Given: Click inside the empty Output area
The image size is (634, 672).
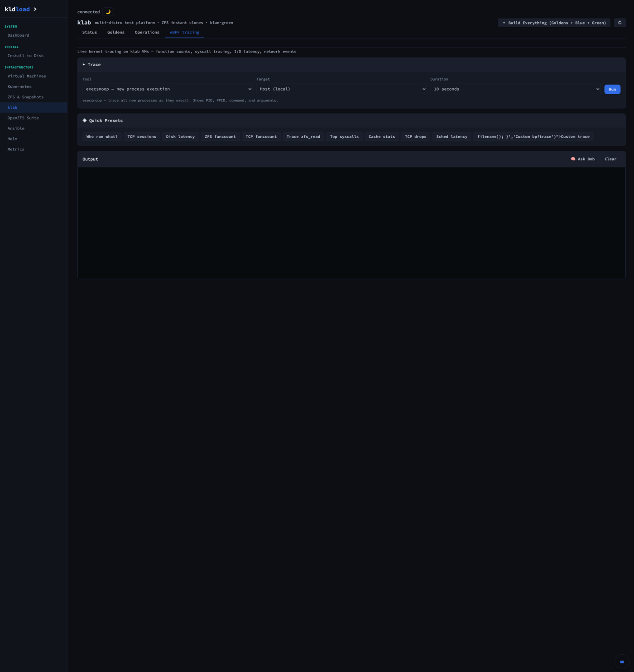Looking at the screenshot, I should pos(351,223).
